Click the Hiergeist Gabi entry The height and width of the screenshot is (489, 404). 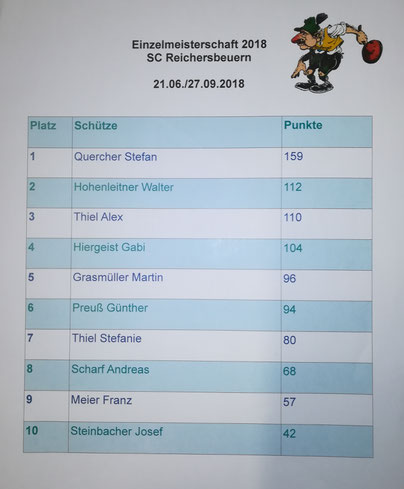109,247
